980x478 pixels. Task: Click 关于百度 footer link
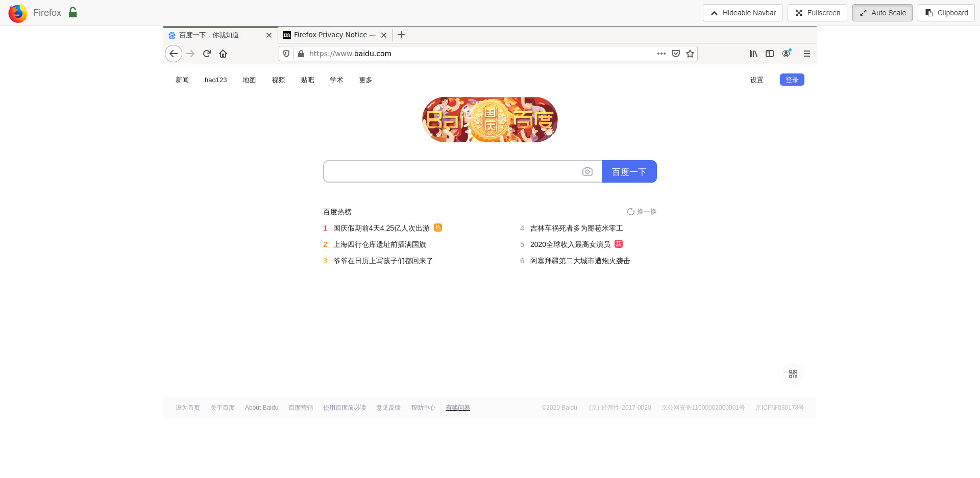223,408
